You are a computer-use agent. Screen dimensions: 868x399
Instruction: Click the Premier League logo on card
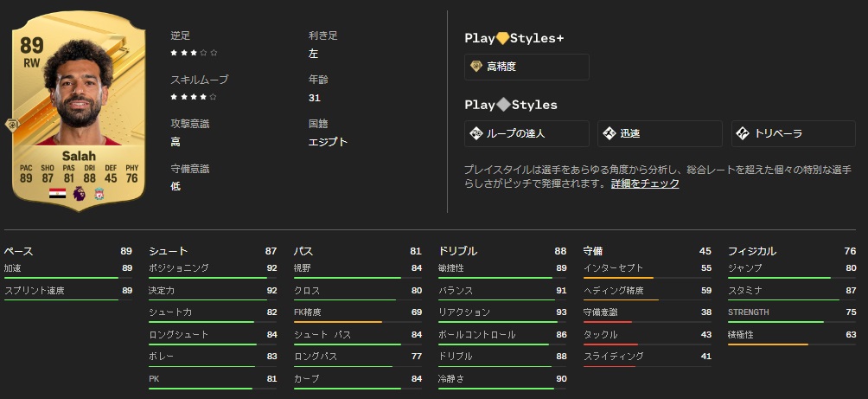(x=79, y=194)
